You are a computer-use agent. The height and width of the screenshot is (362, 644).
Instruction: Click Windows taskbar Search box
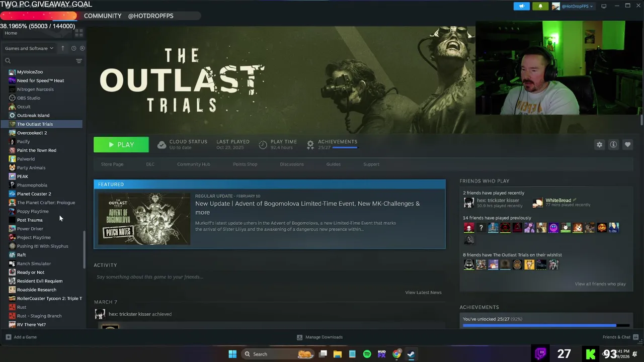[278, 354]
